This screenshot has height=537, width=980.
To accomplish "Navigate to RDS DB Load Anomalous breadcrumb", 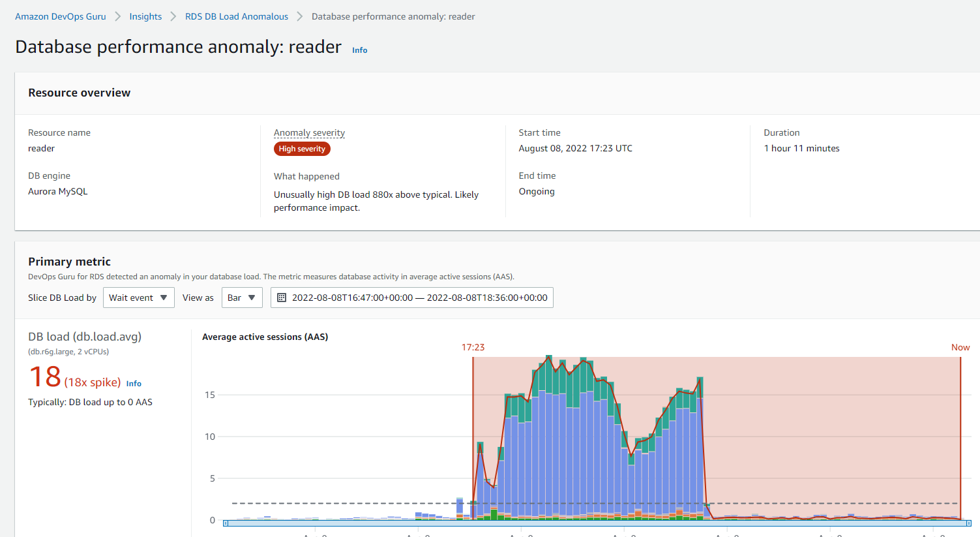I will 236,16.
